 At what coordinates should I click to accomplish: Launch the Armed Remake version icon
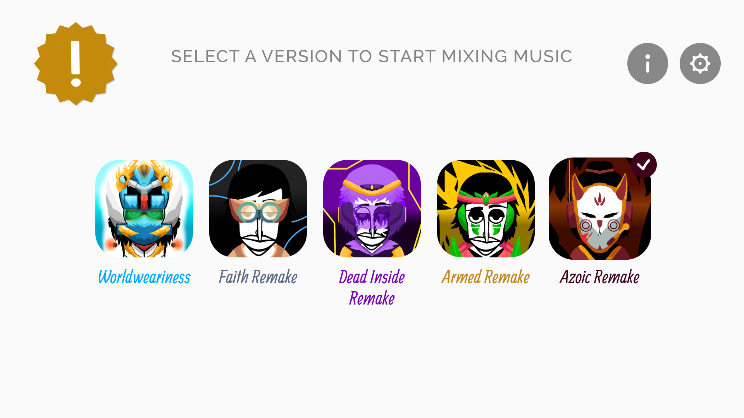click(x=486, y=208)
